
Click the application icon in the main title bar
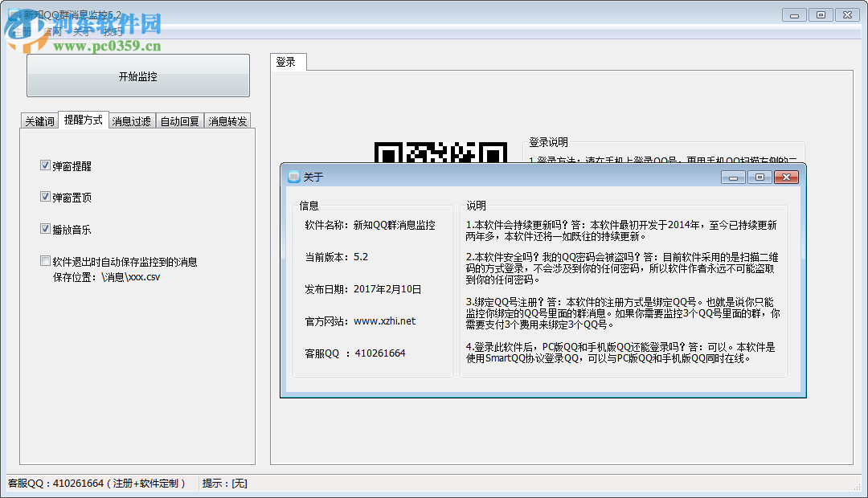[13, 14]
